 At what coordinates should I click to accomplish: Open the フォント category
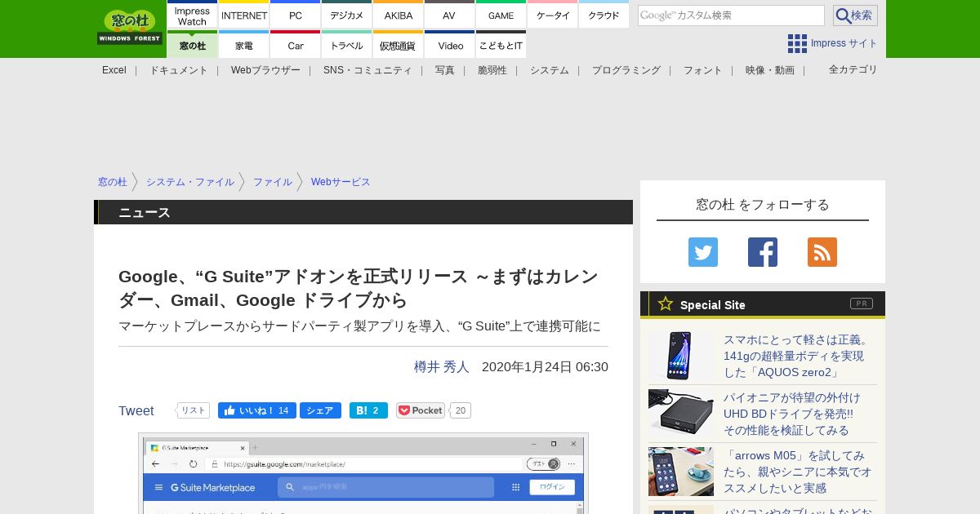pos(703,70)
